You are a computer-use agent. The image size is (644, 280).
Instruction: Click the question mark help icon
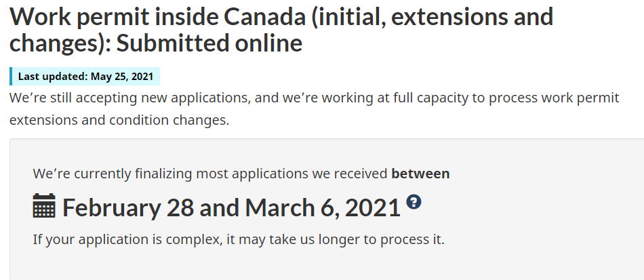(414, 201)
